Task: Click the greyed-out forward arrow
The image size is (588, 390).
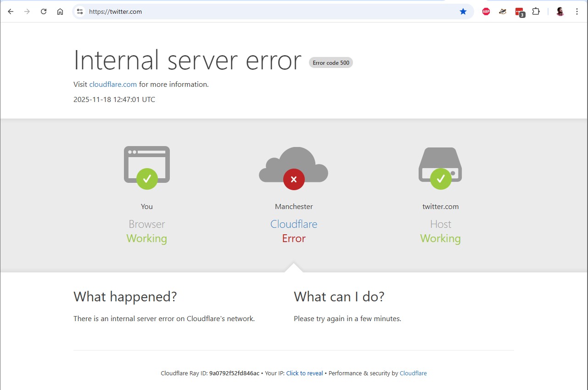Action: pyautogui.click(x=27, y=11)
